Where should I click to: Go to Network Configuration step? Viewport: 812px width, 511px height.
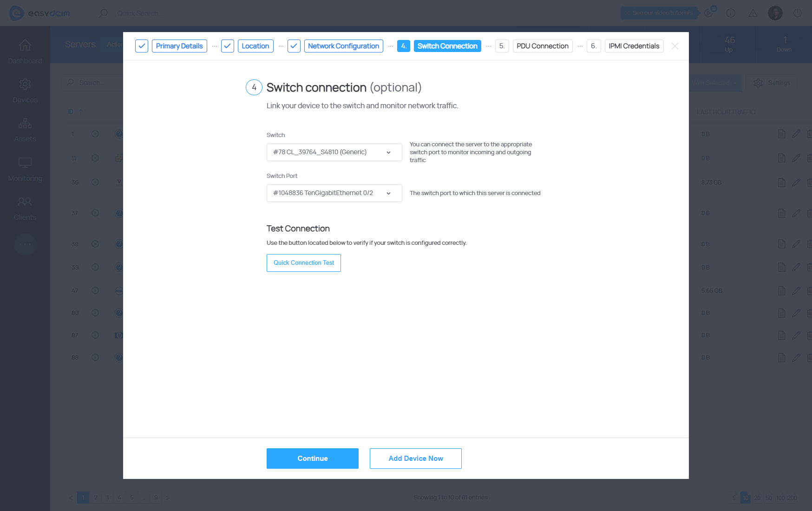coord(344,46)
